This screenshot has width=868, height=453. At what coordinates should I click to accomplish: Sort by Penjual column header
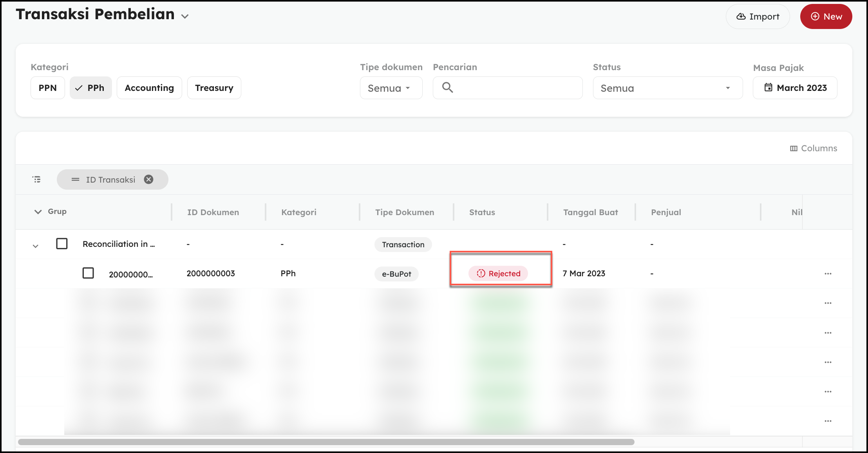click(666, 212)
